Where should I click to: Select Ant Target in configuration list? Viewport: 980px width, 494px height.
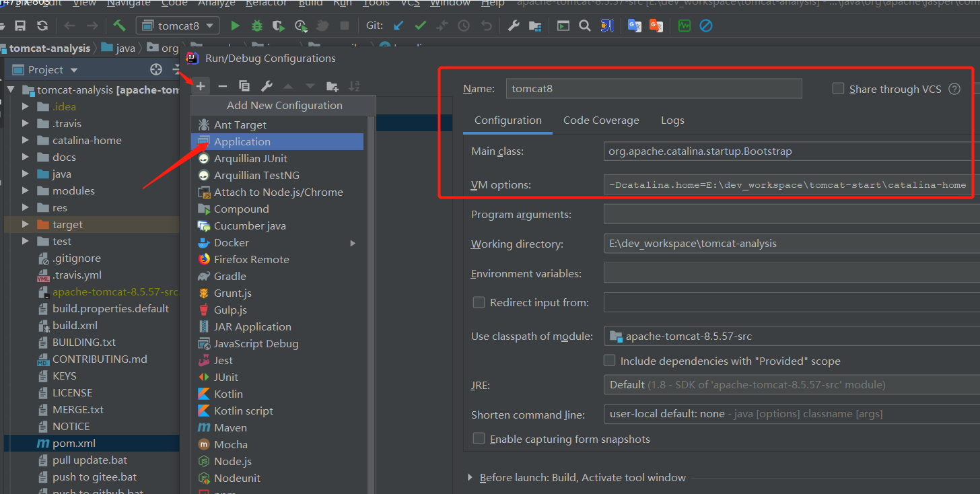(277, 125)
